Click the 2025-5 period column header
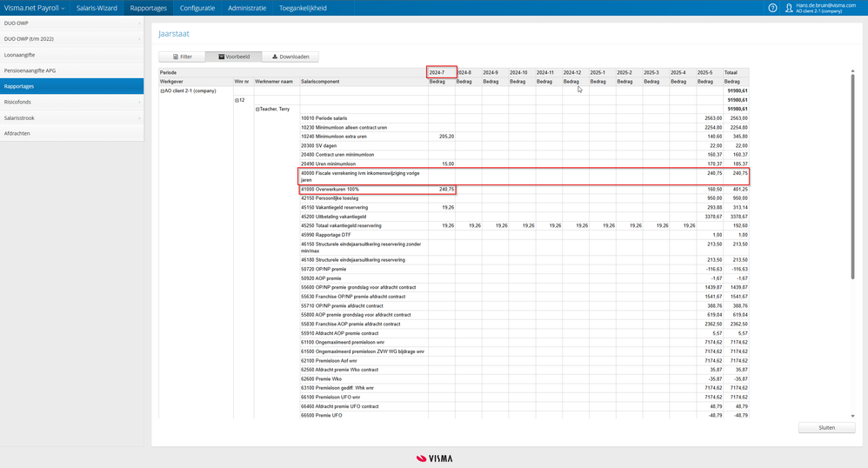This screenshot has height=468, width=868. point(704,72)
